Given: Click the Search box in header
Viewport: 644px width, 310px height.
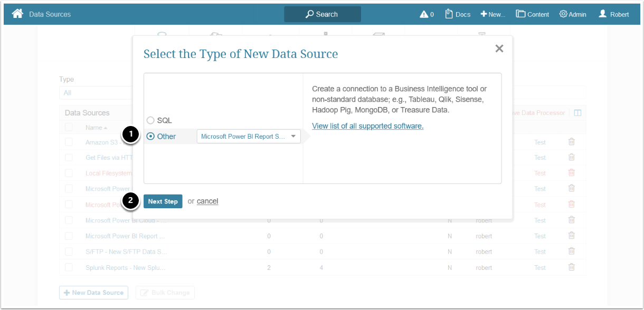Looking at the screenshot, I should (x=322, y=14).
